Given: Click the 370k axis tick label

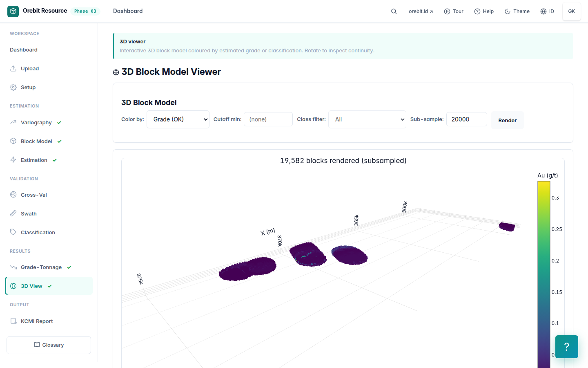Looking at the screenshot, I should (280, 241).
